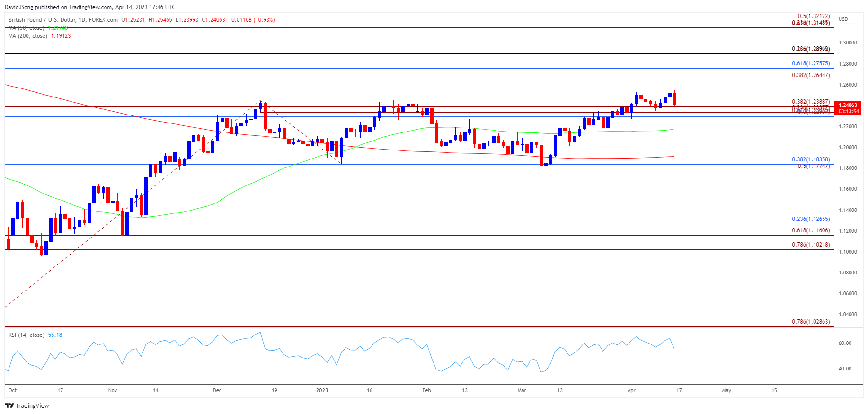Screen dimensions: 868x414
Task: Click the 0.382(1.23887) Fibonacci label
Action: (x=811, y=102)
